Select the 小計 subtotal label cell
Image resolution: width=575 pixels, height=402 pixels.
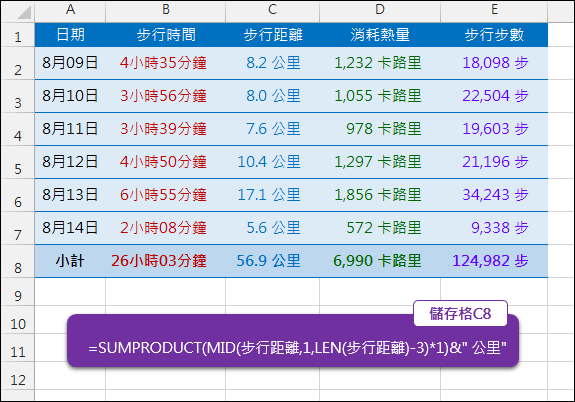[70, 261]
